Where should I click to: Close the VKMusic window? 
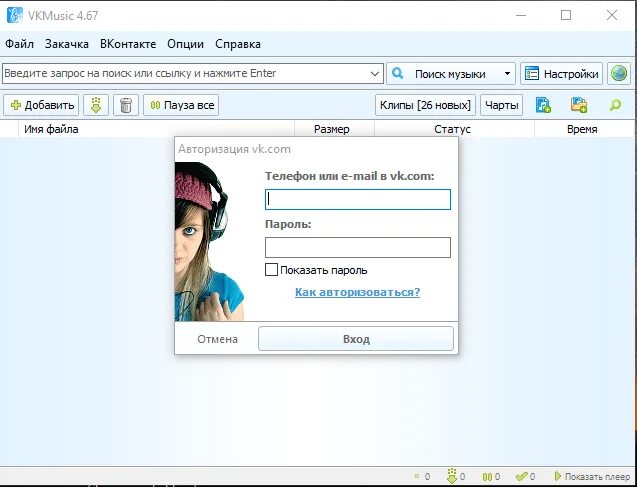tap(612, 15)
